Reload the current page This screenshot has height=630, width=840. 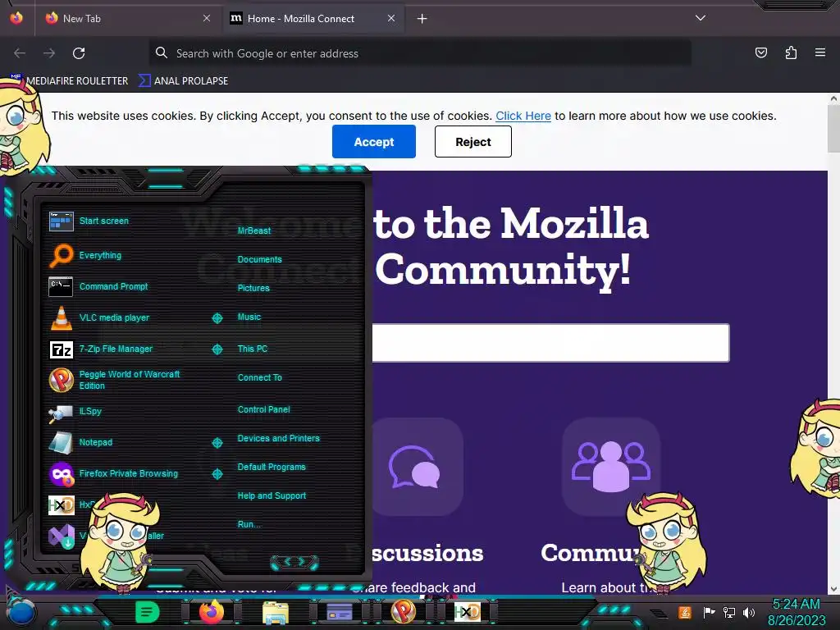[x=79, y=53]
